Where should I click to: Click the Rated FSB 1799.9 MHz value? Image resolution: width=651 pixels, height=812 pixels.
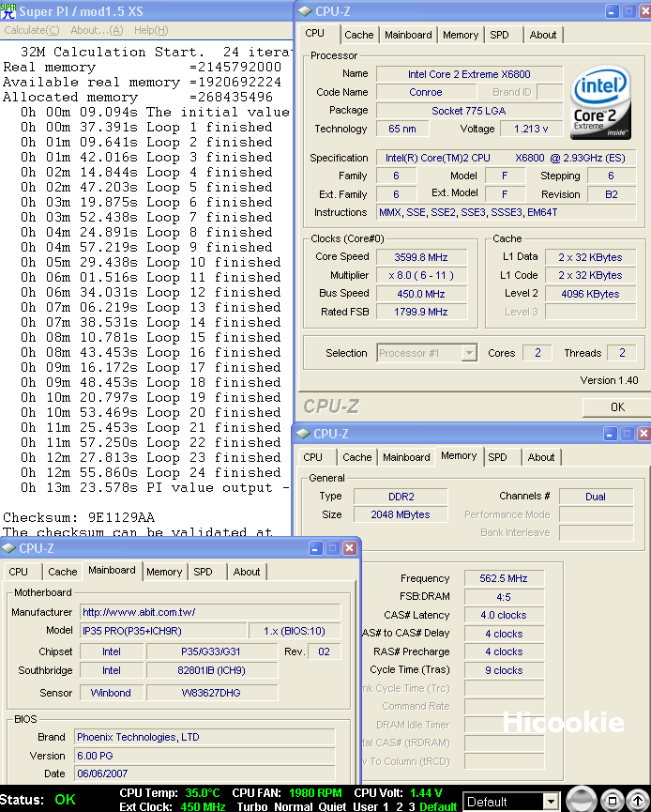click(421, 312)
